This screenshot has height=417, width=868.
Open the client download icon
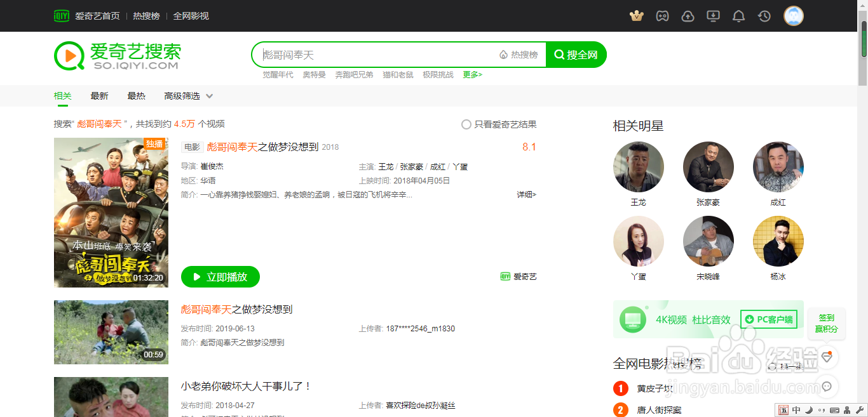point(713,15)
